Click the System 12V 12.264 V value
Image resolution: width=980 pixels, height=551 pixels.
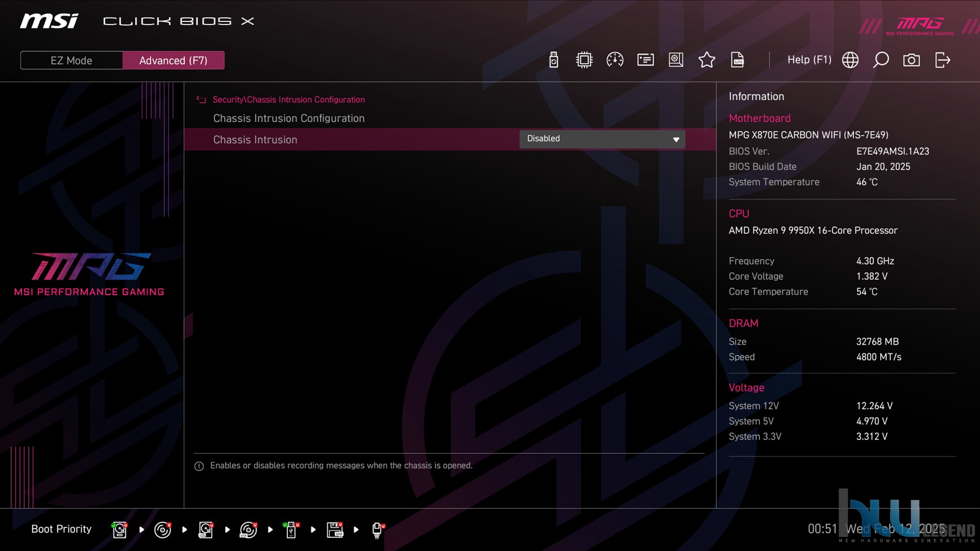click(x=874, y=406)
